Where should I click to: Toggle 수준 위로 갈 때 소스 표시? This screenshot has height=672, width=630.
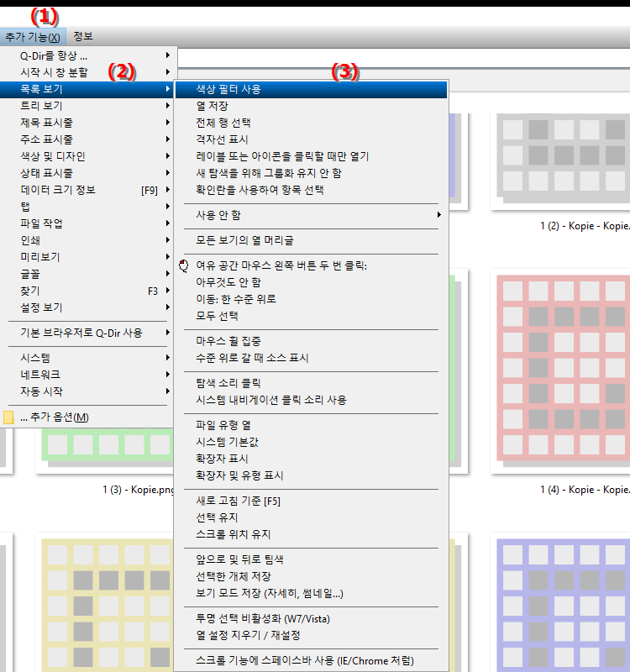tap(311, 358)
